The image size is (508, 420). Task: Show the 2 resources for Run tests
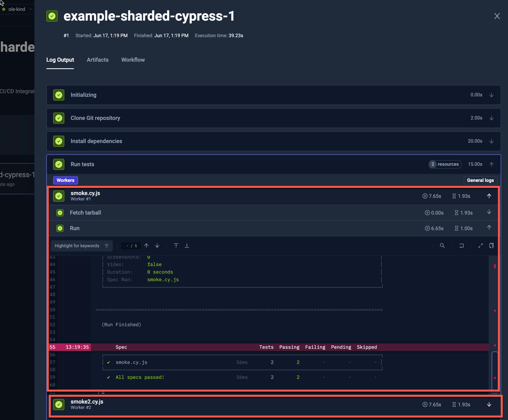pyautogui.click(x=445, y=164)
